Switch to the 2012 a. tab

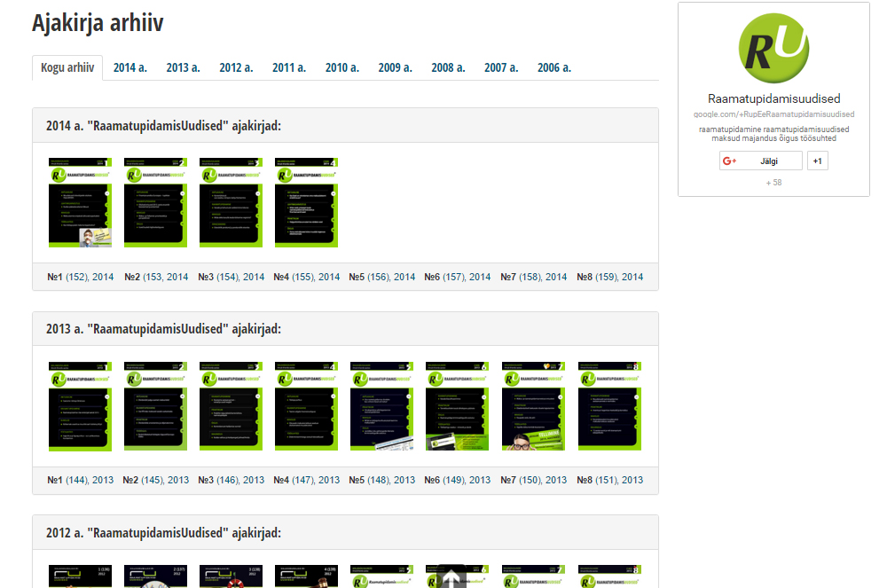(237, 67)
